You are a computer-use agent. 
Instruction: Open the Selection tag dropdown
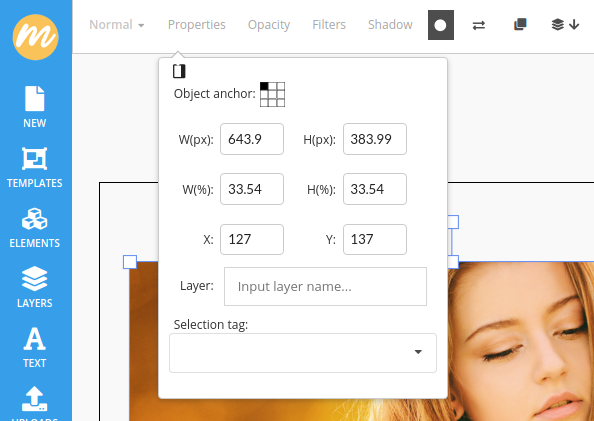[303, 353]
